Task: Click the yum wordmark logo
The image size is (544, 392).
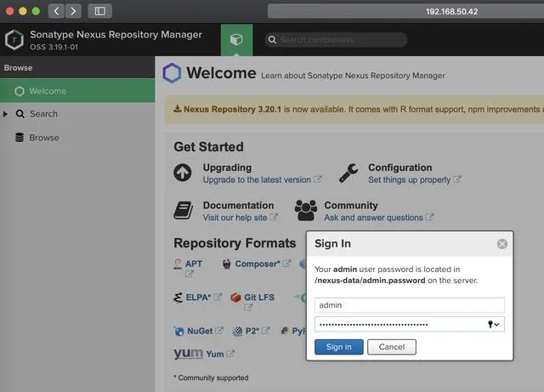Action: [x=189, y=354]
